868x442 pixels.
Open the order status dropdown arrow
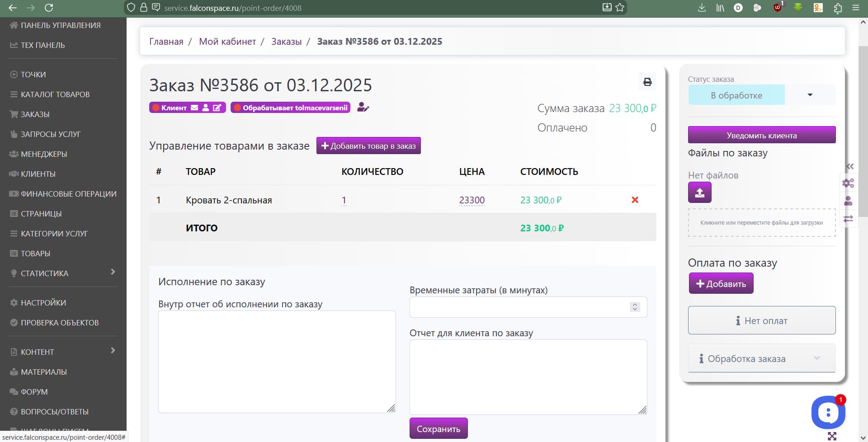(x=810, y=95)
